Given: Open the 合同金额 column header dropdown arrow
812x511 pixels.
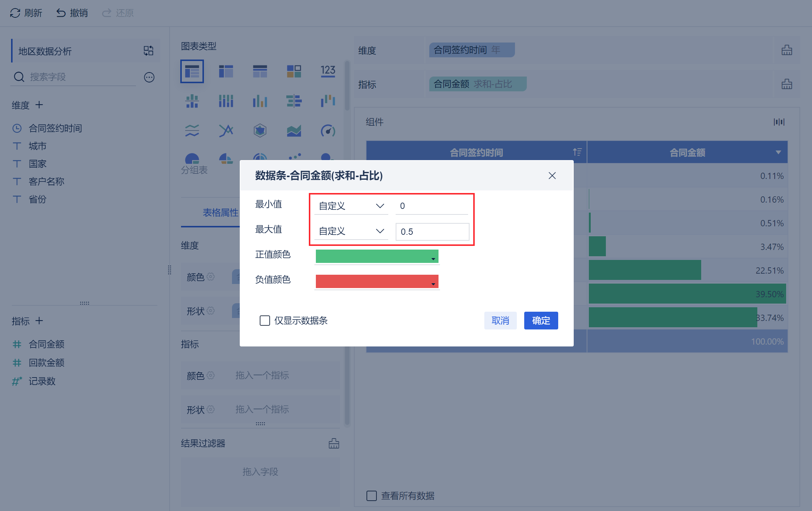Looking at the screenshot, I should [778, 152].
